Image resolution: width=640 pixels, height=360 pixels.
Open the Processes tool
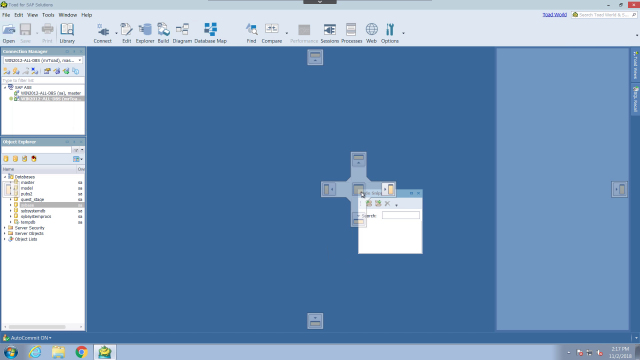(x=351, y=33)
